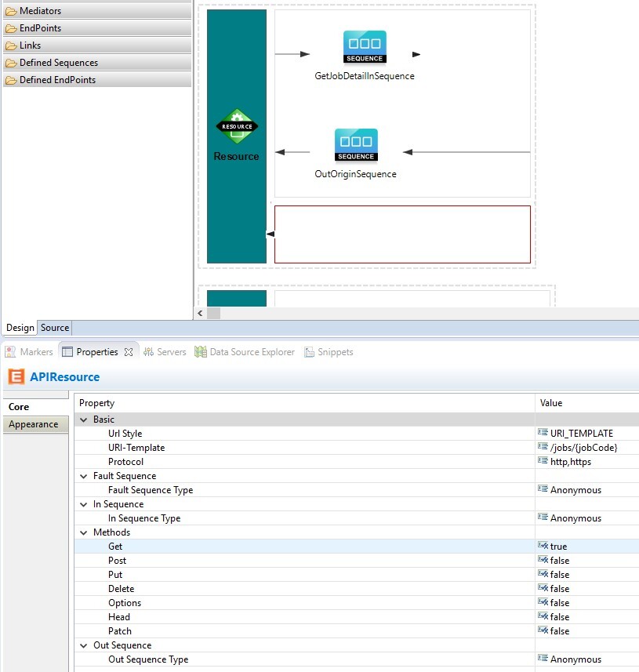
Task: Toggle the Get method value true
Action: (x=587, y=547)
